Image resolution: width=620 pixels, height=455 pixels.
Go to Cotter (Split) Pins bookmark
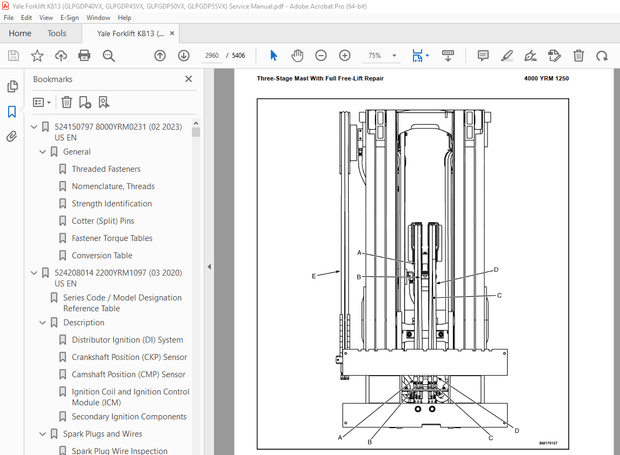[103, 221]
